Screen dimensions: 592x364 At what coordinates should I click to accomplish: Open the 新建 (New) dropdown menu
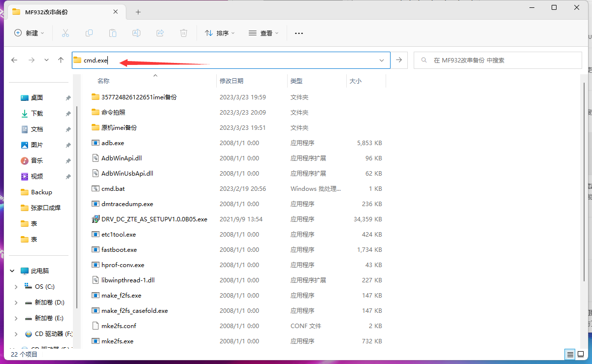point(30,33)
